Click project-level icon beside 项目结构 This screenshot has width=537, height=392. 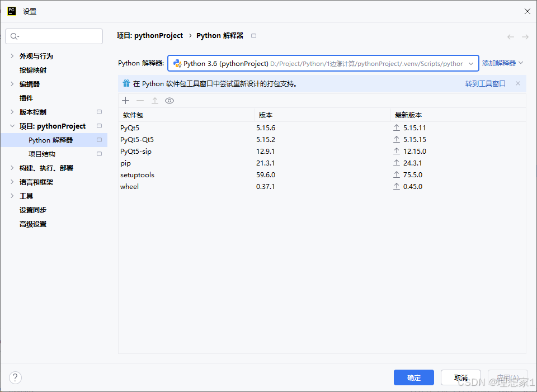coord(100,154)
